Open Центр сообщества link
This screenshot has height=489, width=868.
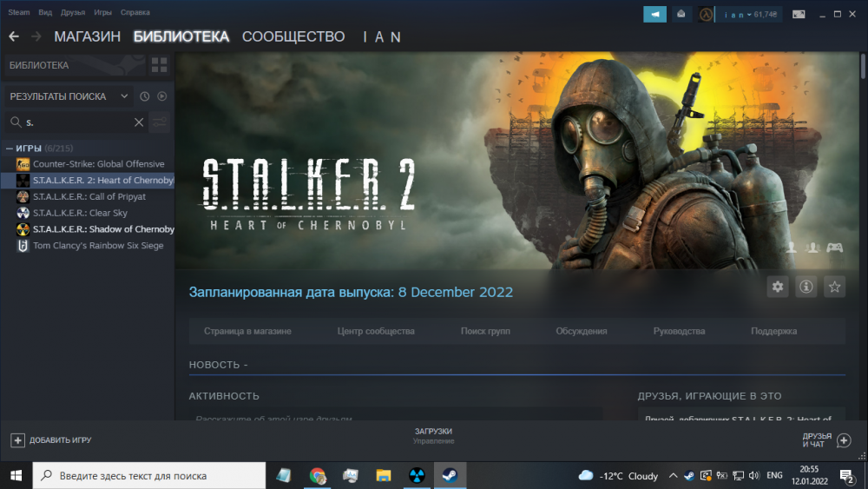[x=376, y=331]
